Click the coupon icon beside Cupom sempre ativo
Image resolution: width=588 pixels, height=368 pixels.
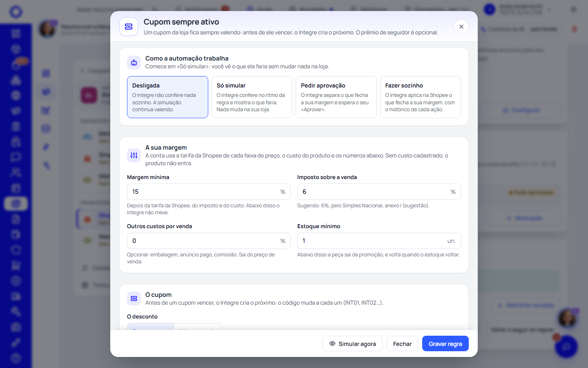(129, 27)
